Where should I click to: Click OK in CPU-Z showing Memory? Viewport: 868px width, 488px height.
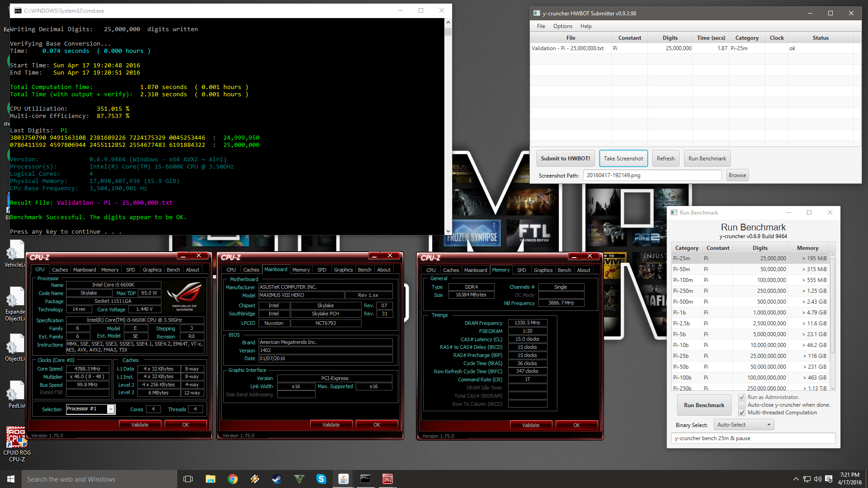(576, 425)
